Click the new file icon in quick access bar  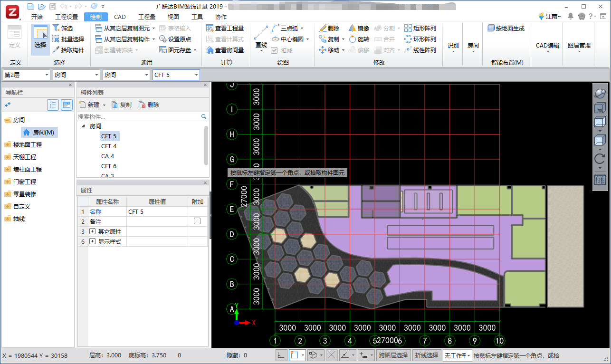(31, 7)
